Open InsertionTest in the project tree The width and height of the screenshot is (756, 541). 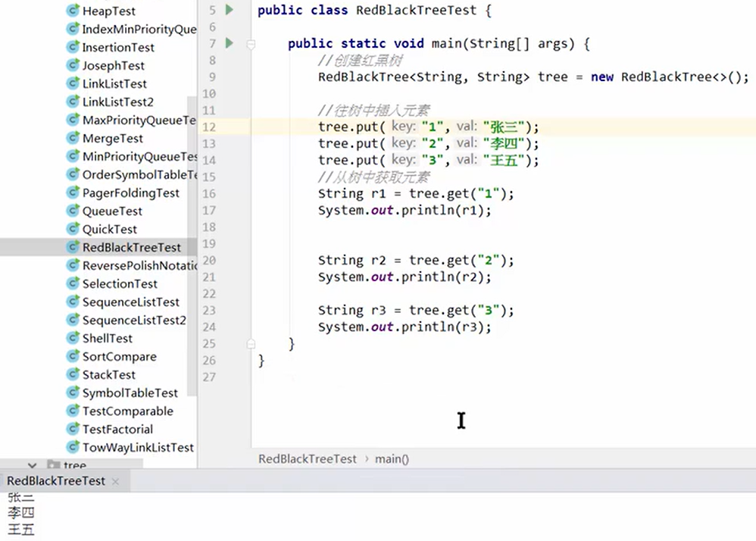tap(118, 47)
